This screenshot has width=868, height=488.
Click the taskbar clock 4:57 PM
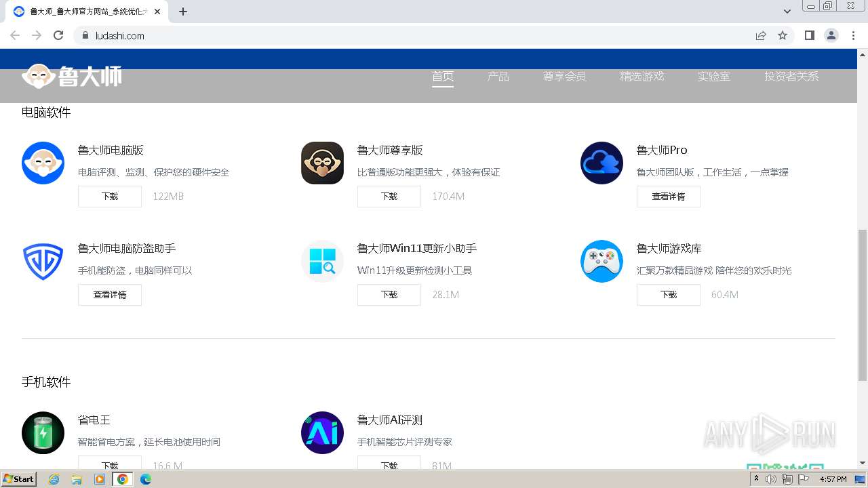[833, 479]
